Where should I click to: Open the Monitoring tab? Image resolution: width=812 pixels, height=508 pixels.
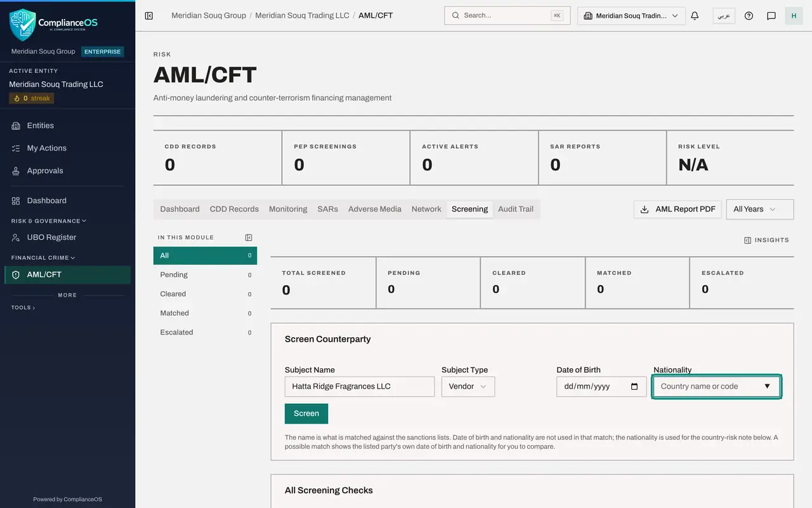pyautogui.click(x=288, y=209)
